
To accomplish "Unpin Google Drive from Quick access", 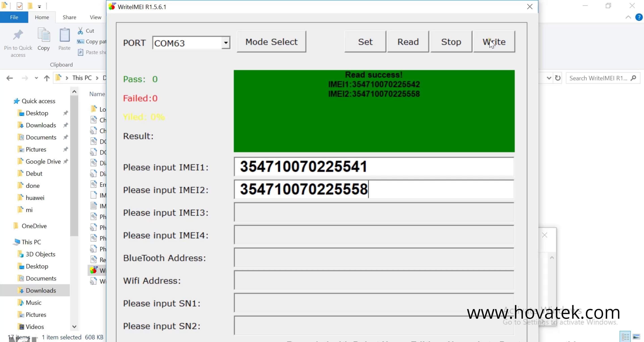I will (x=66, y=161).
